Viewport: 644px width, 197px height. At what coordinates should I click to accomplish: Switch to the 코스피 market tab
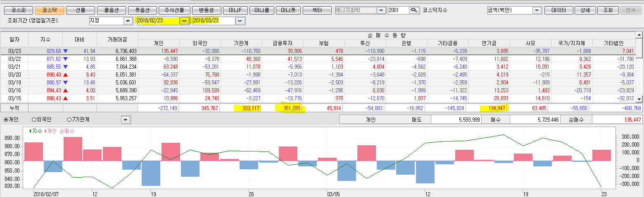click(x=16, y=10)
